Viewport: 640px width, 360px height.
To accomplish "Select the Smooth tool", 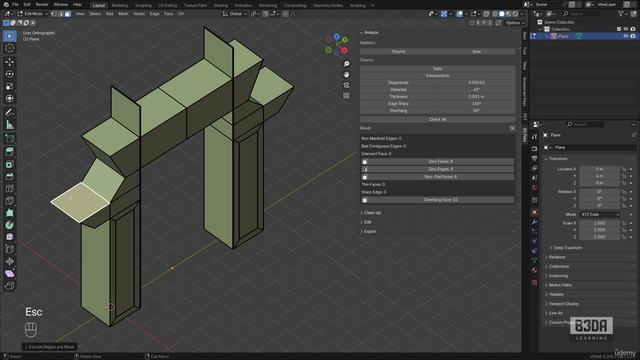I will 10,237.
